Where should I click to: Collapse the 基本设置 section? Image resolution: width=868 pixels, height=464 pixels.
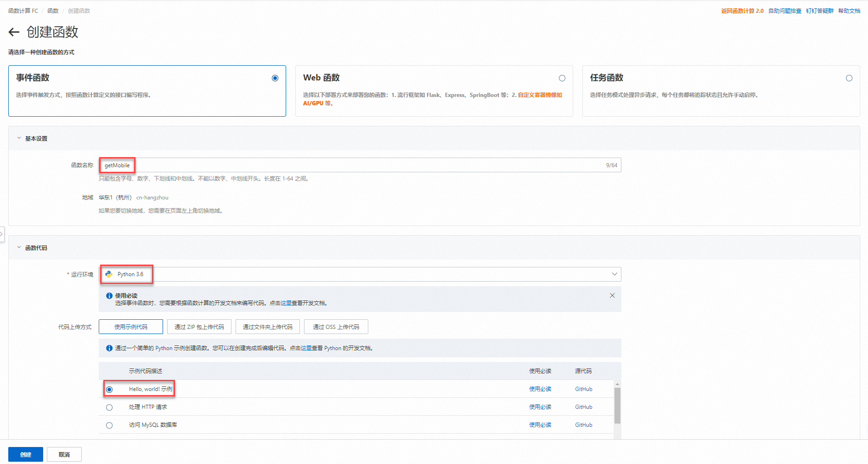(19, 138)
